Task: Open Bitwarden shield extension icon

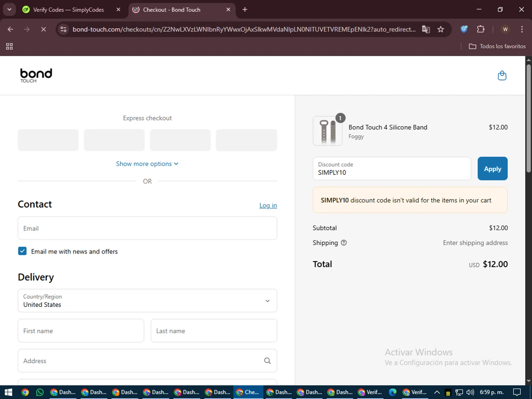Action: point(464,29)
